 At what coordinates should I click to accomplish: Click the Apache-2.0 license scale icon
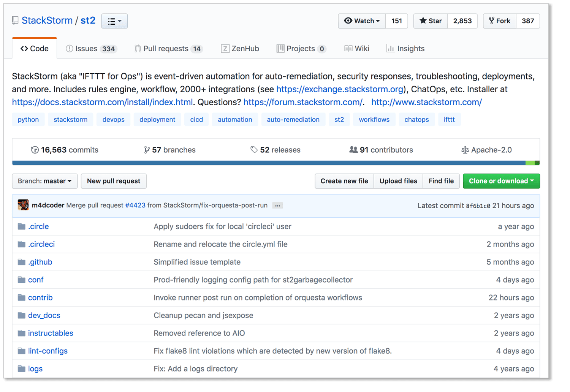465,150
